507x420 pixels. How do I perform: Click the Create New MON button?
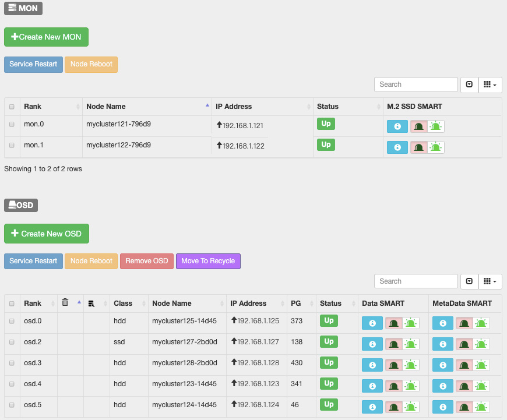[46, 37]
